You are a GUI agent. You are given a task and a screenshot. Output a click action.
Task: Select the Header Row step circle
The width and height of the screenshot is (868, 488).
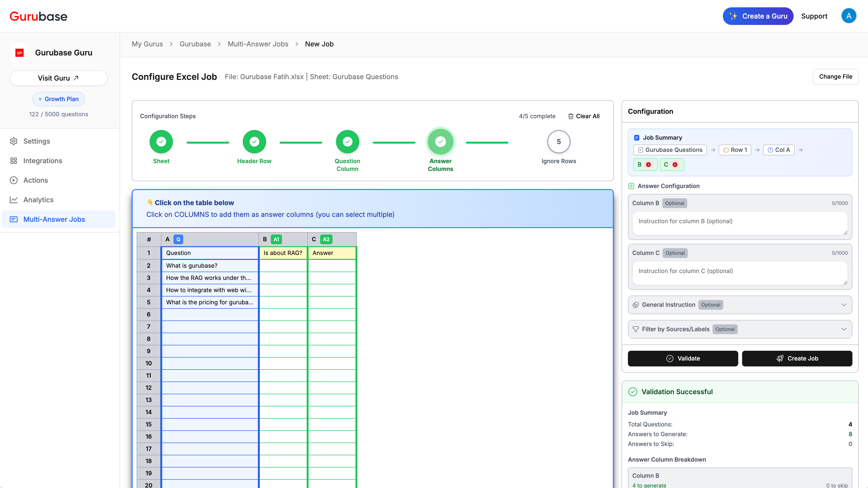click(x=254, y=142)
